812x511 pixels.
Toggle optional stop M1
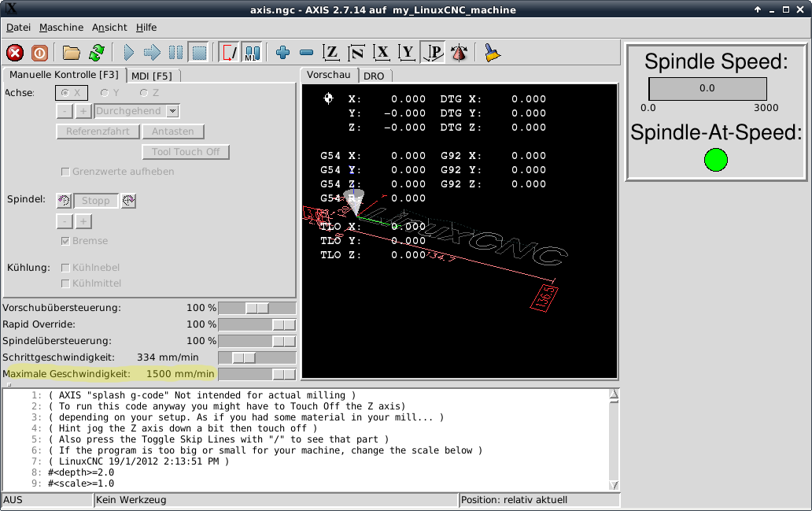click(x=252, y=53)
